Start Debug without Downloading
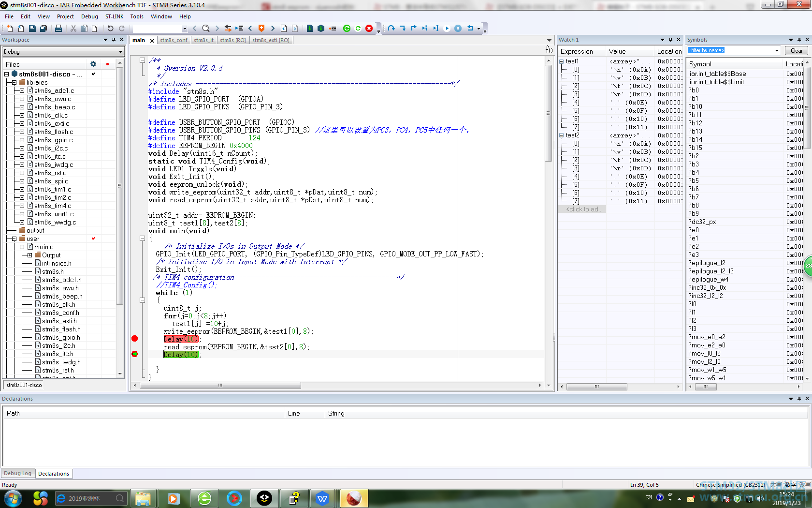Viewport: 812px width, 508px height. click(x=358, y=29)
